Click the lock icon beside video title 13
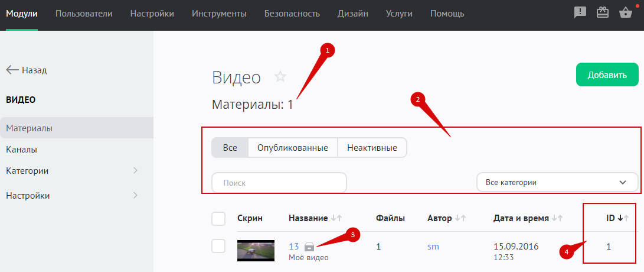This screenshot has height=272, width=644. [x=309, y=247]
